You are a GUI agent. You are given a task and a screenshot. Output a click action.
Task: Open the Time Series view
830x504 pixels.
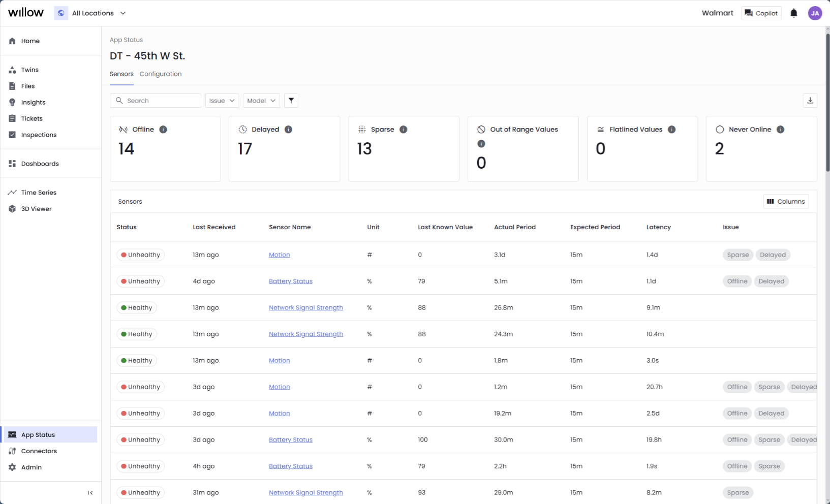point(38,193)
